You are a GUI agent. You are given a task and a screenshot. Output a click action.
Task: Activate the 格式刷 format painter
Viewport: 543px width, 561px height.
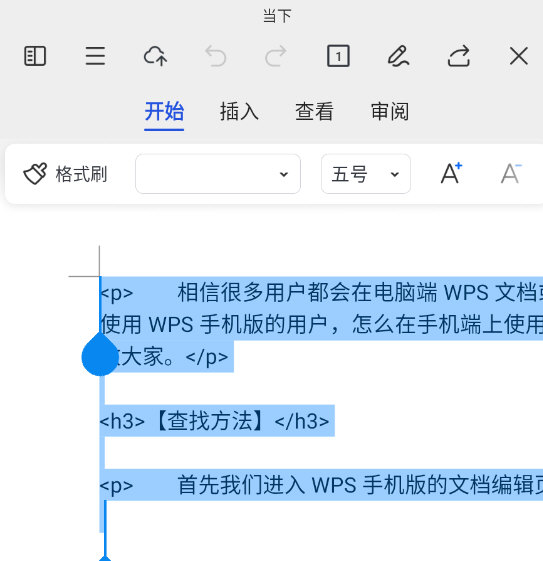[65, 174]
